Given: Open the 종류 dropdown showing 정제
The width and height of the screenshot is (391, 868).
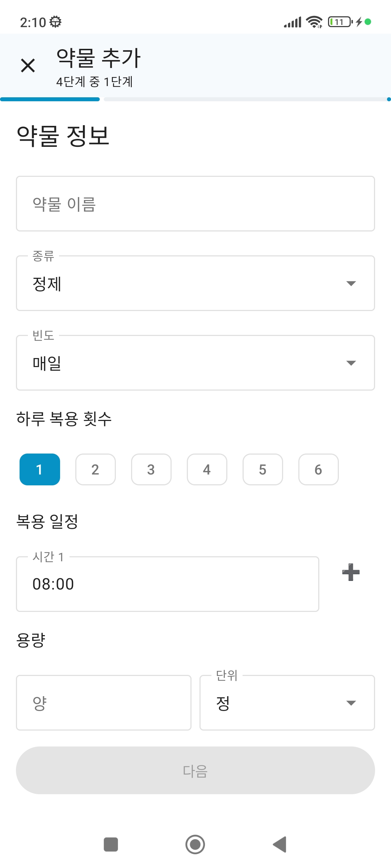Looking at the screenshot, I should 195,284.
